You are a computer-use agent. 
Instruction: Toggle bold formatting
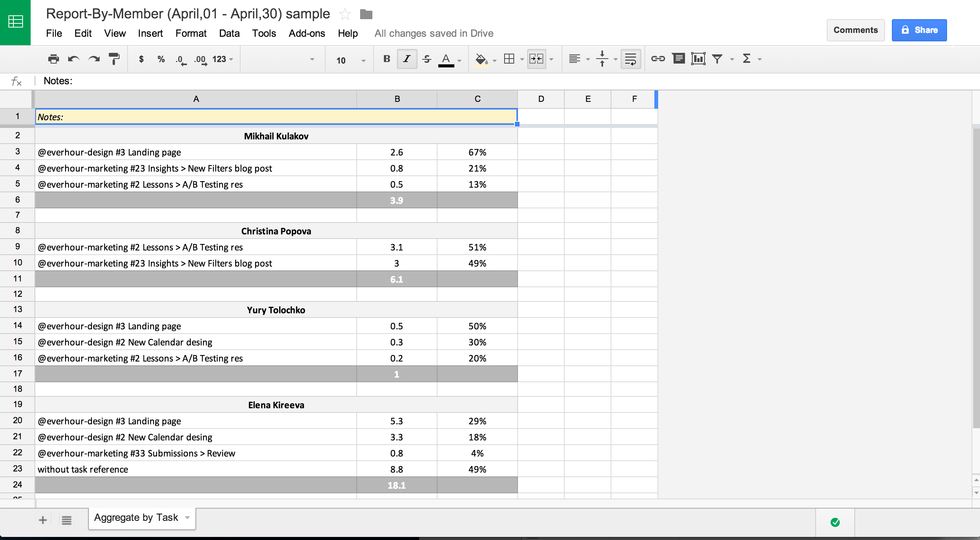pos(387,59)
